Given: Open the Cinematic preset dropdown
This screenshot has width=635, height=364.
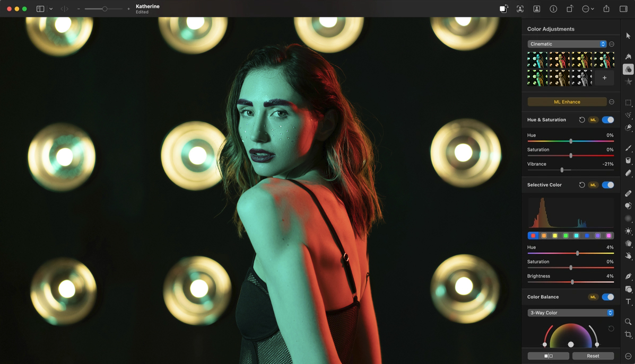Looking at the screenshot, I should (x=567, y=44).
